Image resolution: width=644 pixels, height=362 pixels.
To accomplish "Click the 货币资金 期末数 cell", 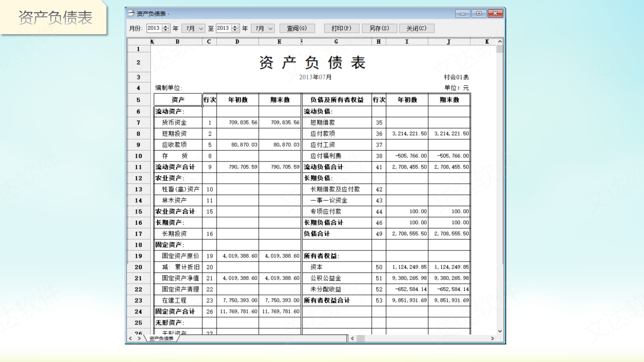I will coord(280,123).
